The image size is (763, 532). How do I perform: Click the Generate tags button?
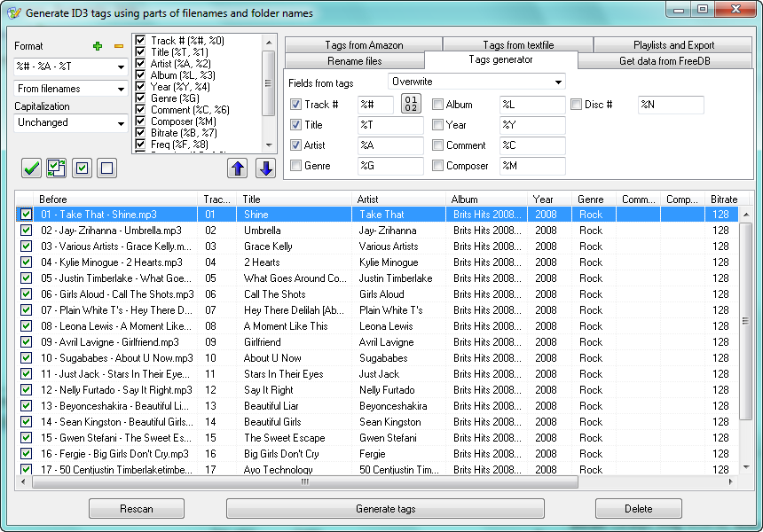pos(385,509)
